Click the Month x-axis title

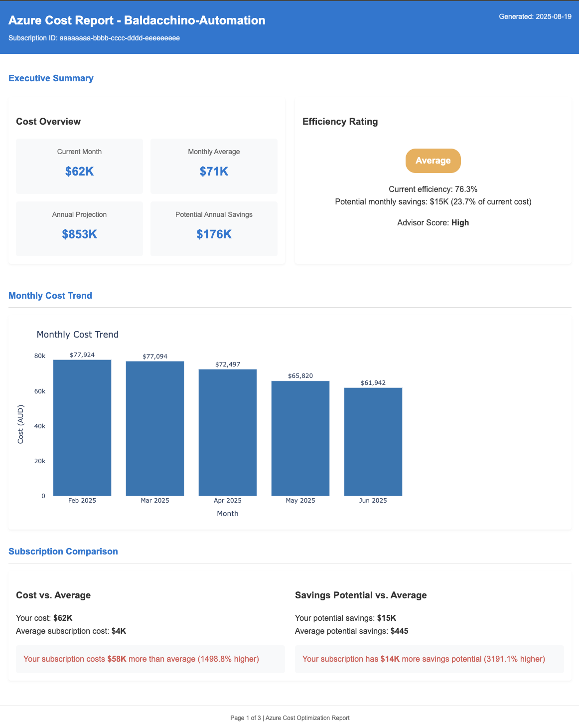click(x=228, y=514)
